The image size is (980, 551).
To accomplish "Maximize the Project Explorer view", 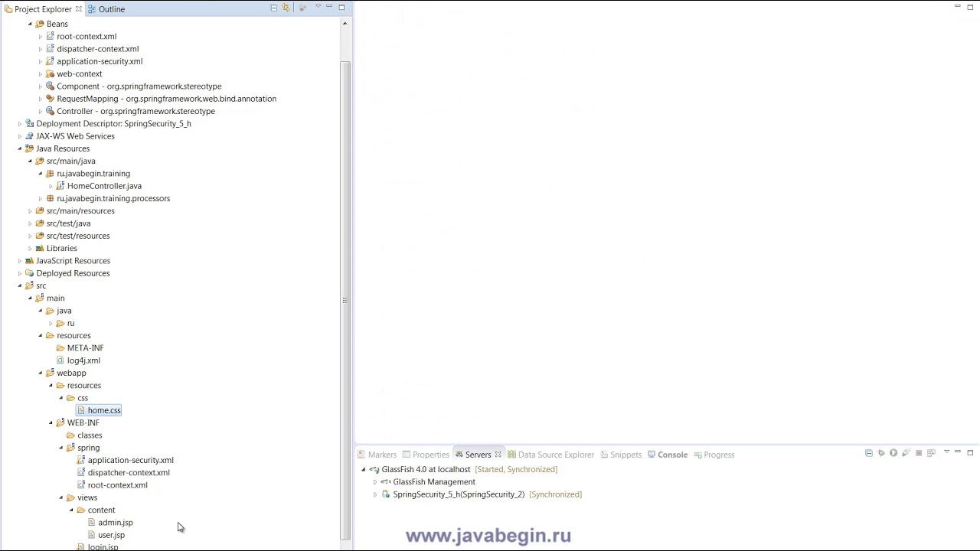I will tap(341, 7).
